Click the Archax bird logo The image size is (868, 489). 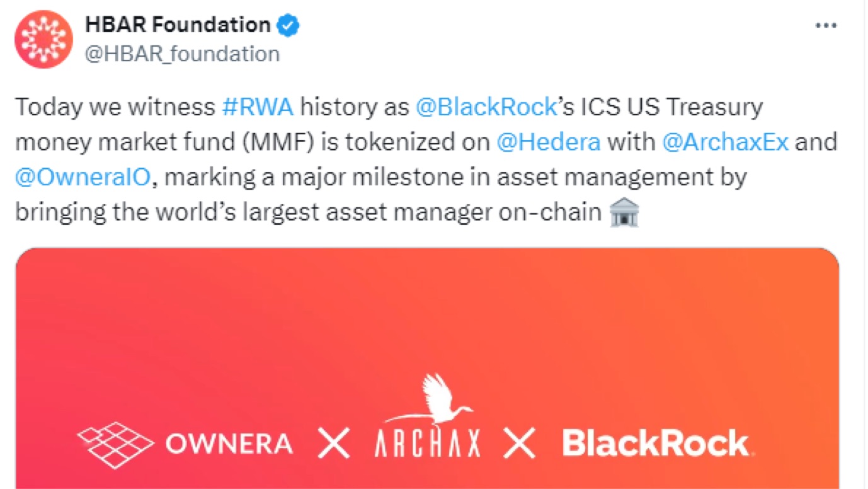[431, 399]
